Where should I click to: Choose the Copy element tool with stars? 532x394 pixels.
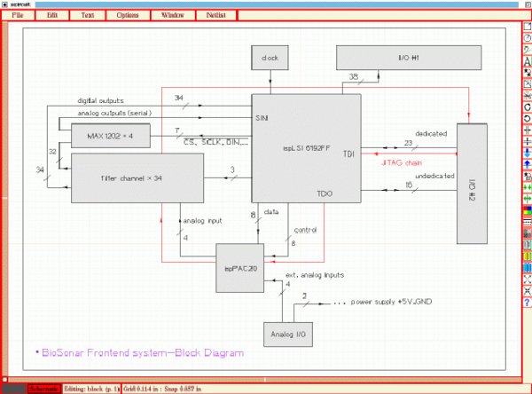point(528,73)
